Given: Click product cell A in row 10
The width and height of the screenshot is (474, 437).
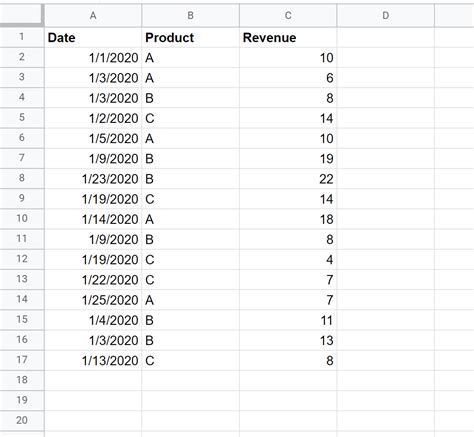Looking at the screenshot, I should (x=190, y=219).
